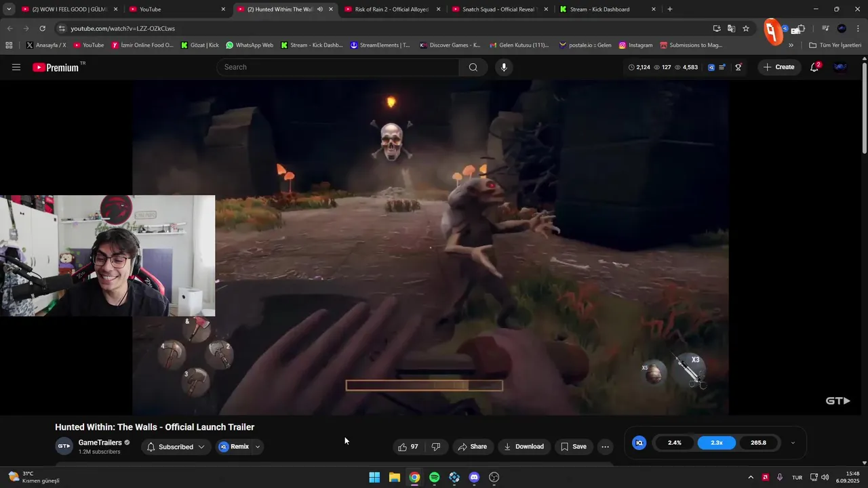Dislike the video
Screen dimensions: 868x488
[436, 447]
